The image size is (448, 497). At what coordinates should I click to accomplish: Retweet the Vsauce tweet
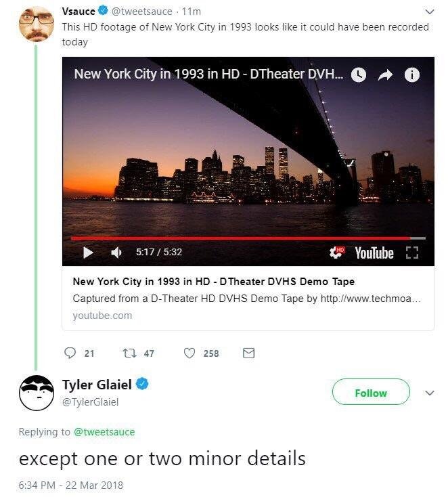[127, 353]
